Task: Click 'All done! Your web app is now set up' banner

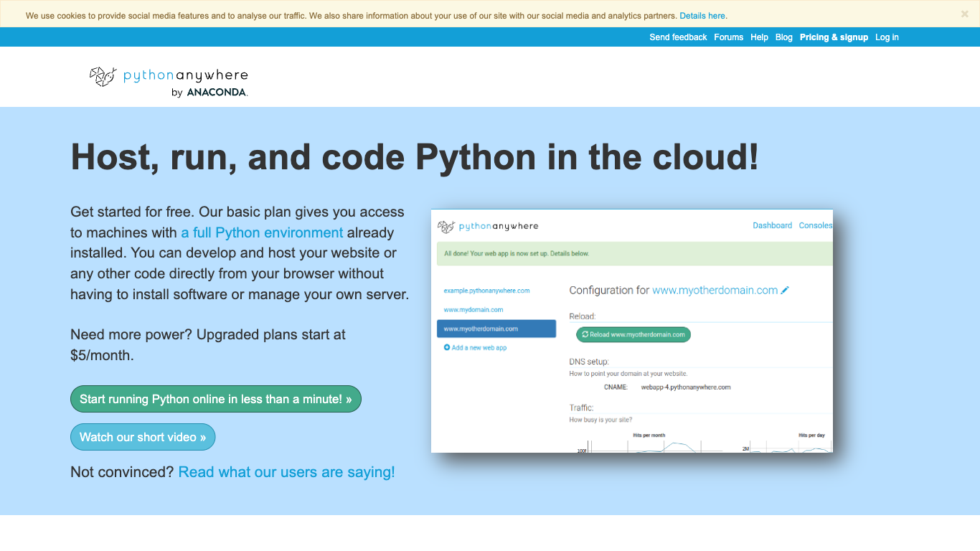Action: click(635, 254)
